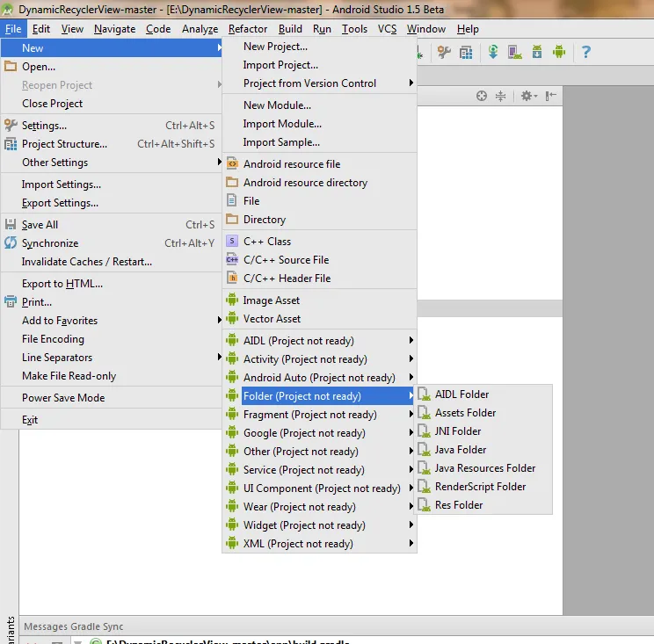The width and height of the screenshot is (654, 644).
Task: Click the Android resource directory folder icon
Action: tap(232, 182)
